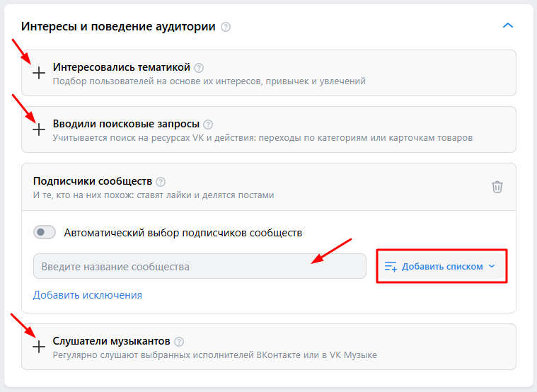Screen dimensions: 537x392
Task: Collapse the Интересы и поведение аудитории section
Action: [x=507, y=26]
